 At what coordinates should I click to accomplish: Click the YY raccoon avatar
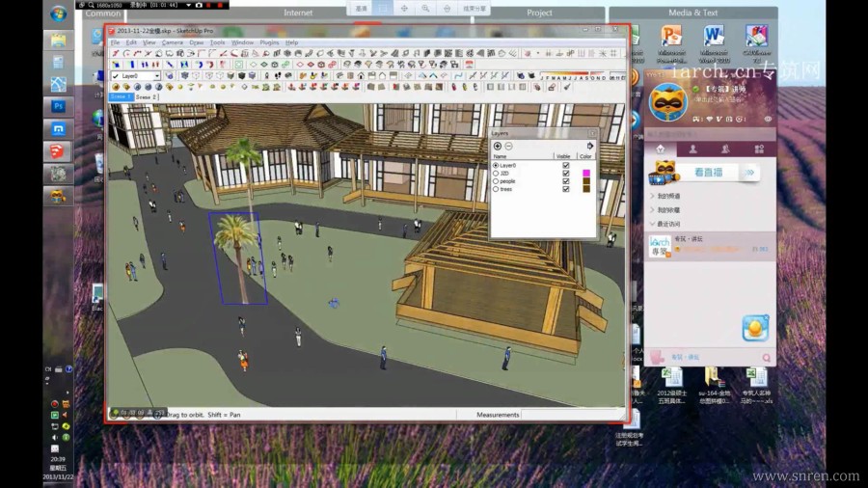click(668, 102)
